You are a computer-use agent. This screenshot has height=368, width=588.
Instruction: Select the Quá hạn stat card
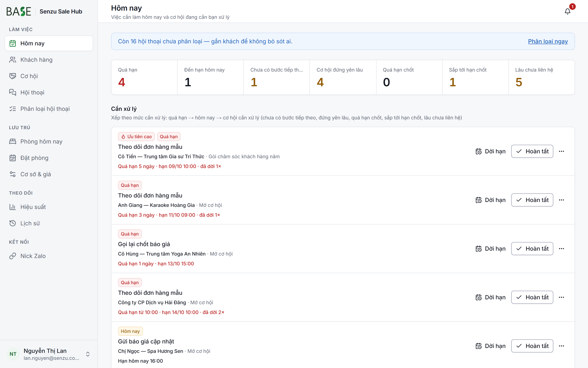pyautogui.click(x=144, y=77)
